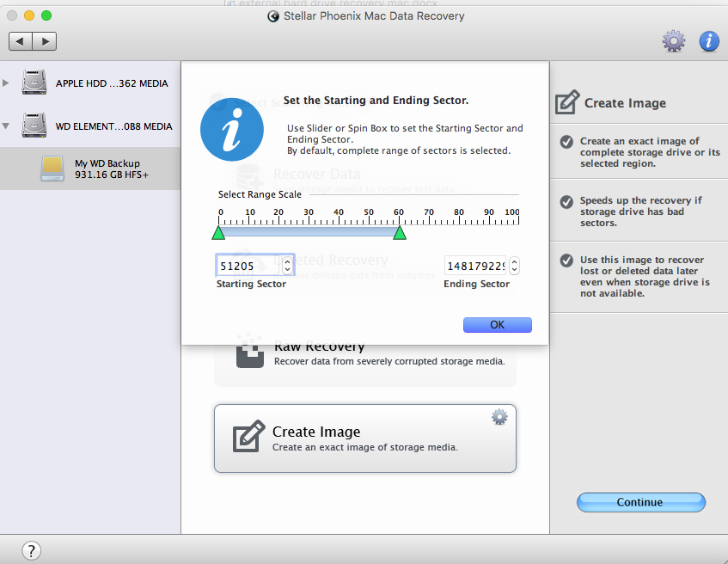Open settings via the toolbar gear icon

pos(674,41)
